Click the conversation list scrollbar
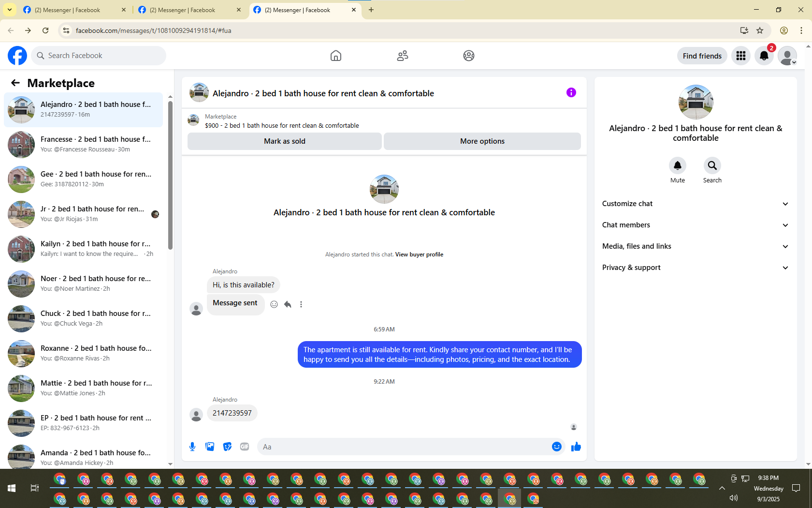 tap(170, 175)
